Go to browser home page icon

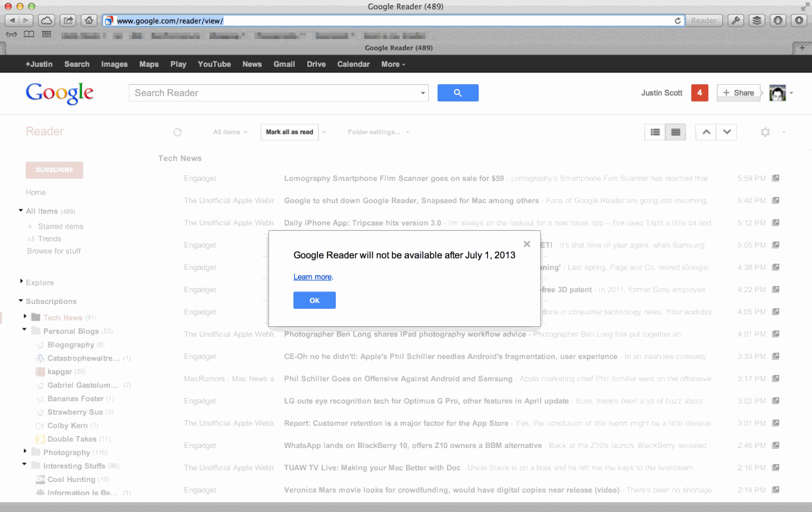(x=89, y=20)
